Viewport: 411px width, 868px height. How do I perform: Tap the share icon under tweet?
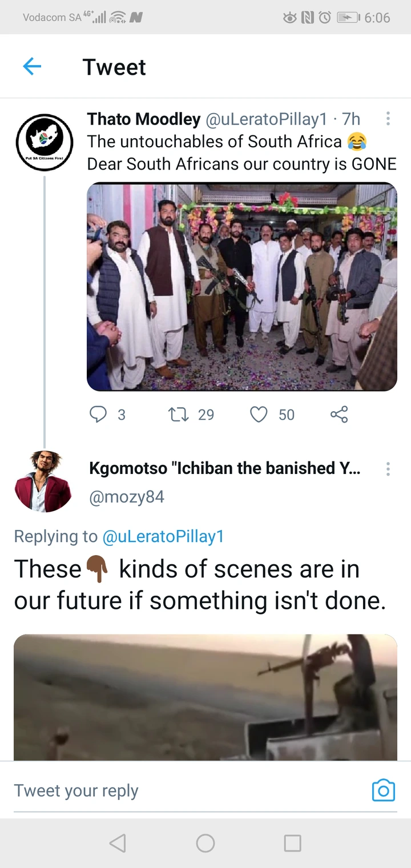339,414
